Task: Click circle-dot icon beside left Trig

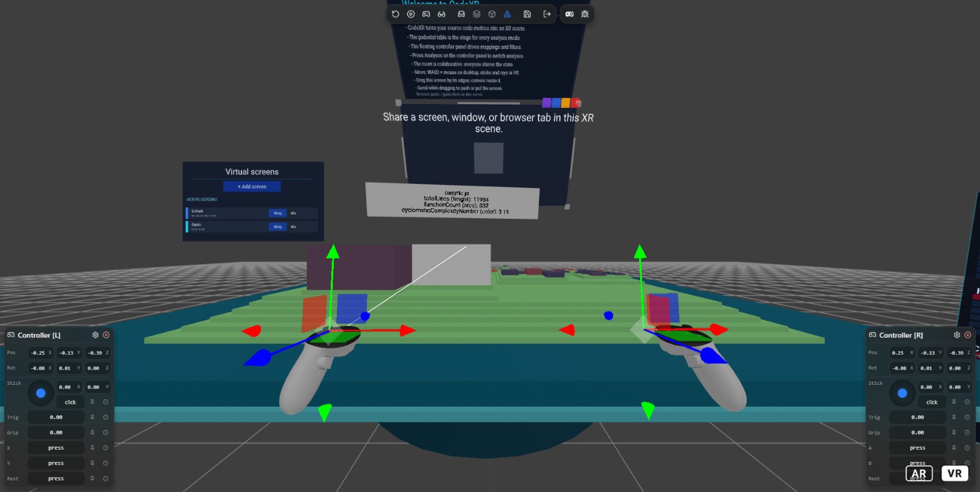Action: pyautogui.click(x=105, y=417)
